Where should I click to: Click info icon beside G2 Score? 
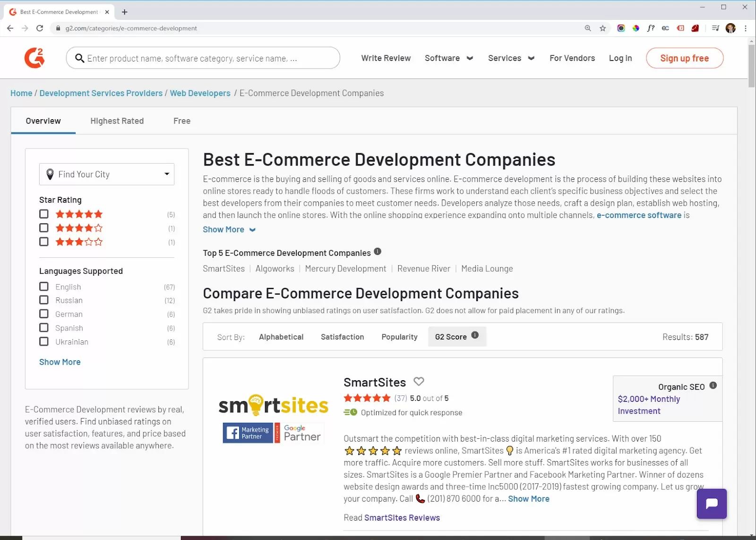[475, 335]
